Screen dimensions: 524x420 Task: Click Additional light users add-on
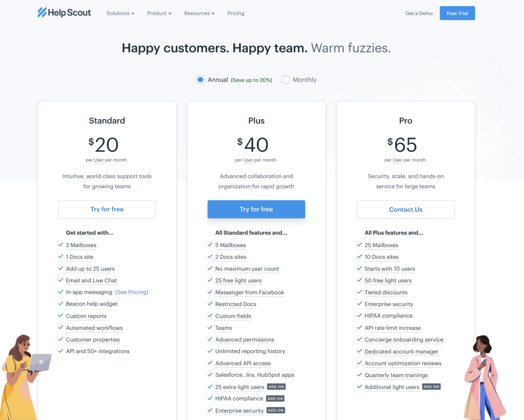click(391, 387)
